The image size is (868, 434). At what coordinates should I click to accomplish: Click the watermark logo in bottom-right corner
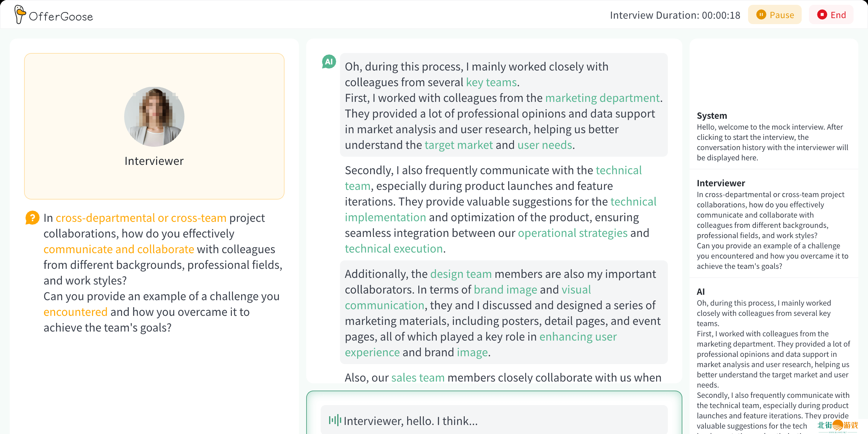pyautogui.click(x=837, y=425)
